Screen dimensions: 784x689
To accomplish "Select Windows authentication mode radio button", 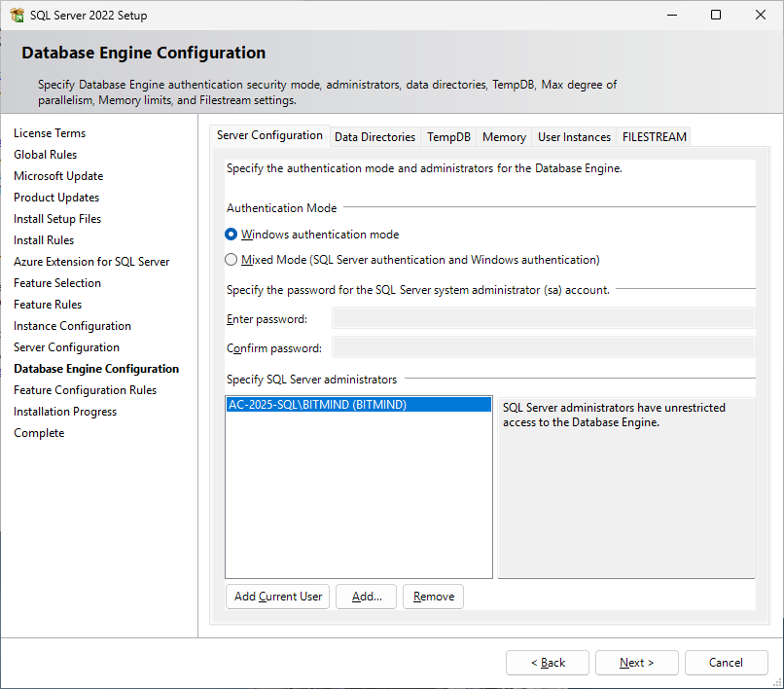I will coord(232,235).
